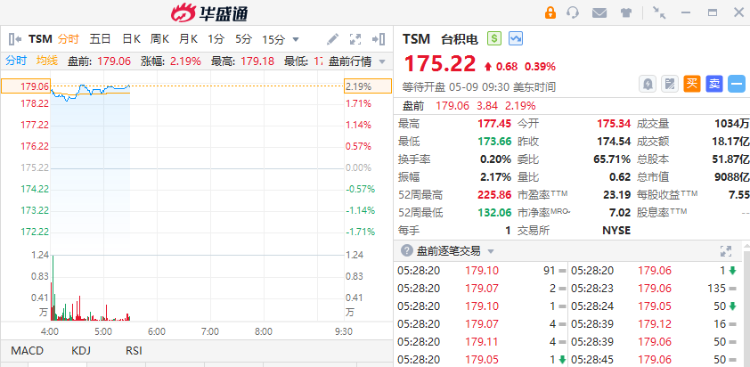The width and height of the screenshot is (750, 367).
Task: Click the shrink window arrows icon
Action: coord(660,13)
